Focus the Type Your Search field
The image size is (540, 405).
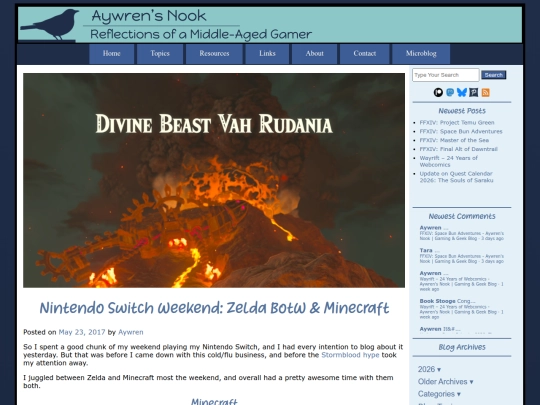point(446,75)
